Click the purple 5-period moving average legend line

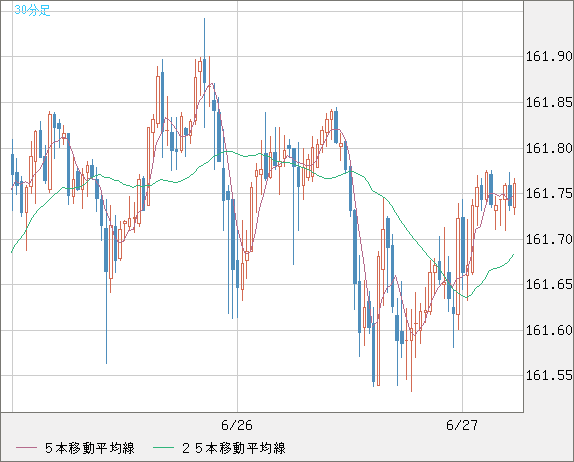(x=27, y=448)
